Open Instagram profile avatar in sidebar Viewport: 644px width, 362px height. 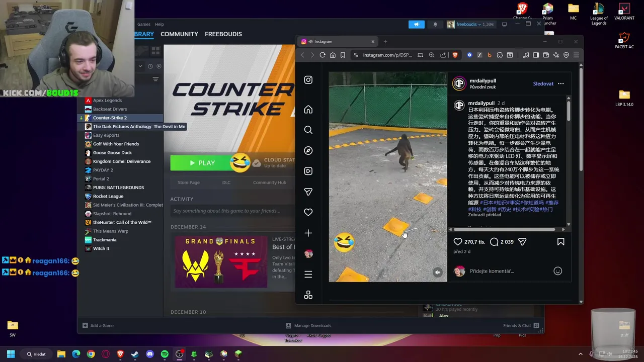308,254
